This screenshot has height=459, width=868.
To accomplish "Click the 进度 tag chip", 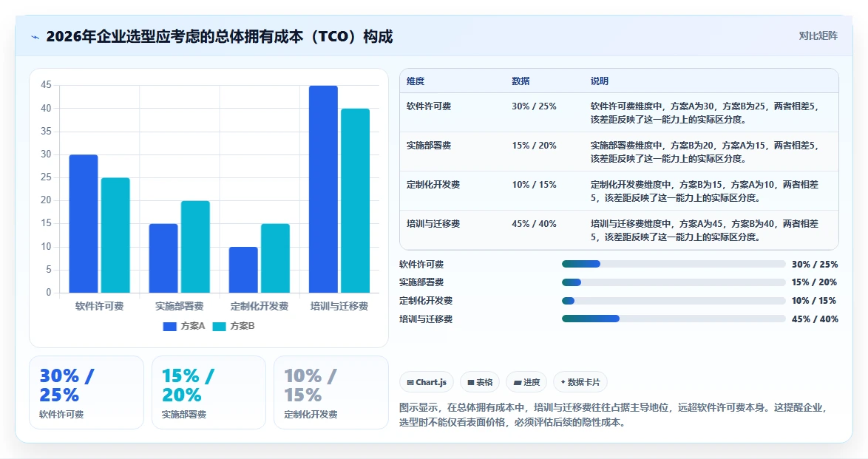I will click(x=526, y=382).
